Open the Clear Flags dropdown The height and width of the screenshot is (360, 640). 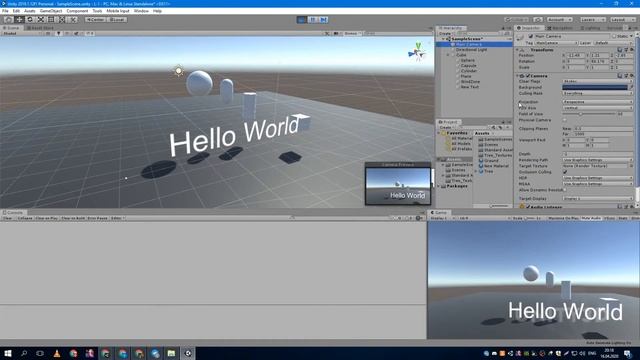pyautogui.click(x=598, y=81)
